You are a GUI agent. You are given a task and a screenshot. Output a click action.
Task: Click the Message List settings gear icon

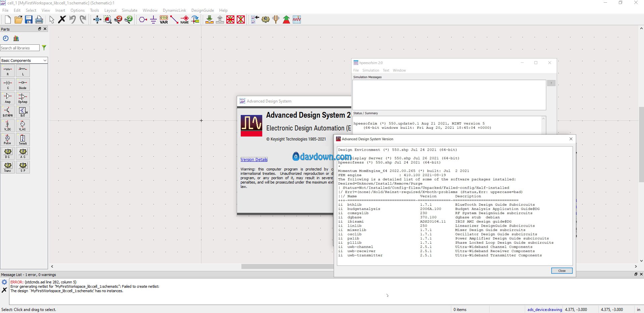[4, 282]
